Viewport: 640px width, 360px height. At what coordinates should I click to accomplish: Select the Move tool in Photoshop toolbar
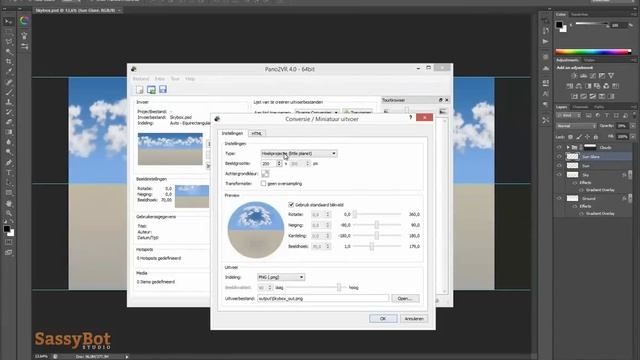[x=8, y=22]
